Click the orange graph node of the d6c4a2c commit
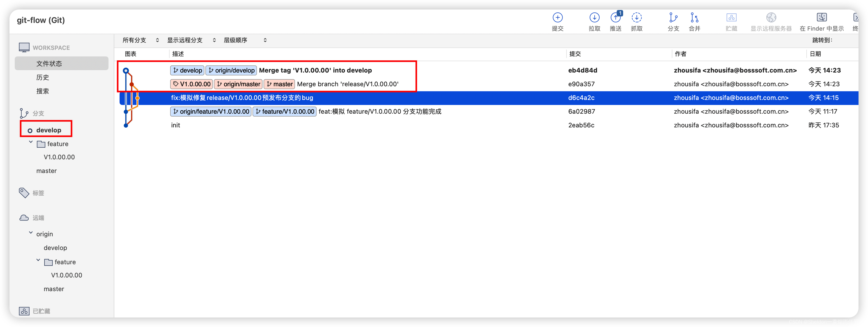The width and height of the screenshot is (868, 327). tap(137, 98)
